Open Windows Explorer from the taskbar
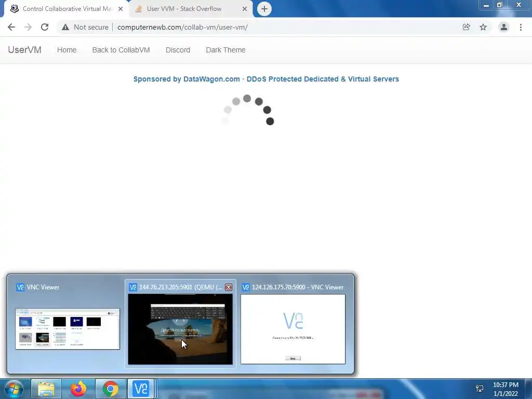532x399 pixels. [x=46, y=389]
